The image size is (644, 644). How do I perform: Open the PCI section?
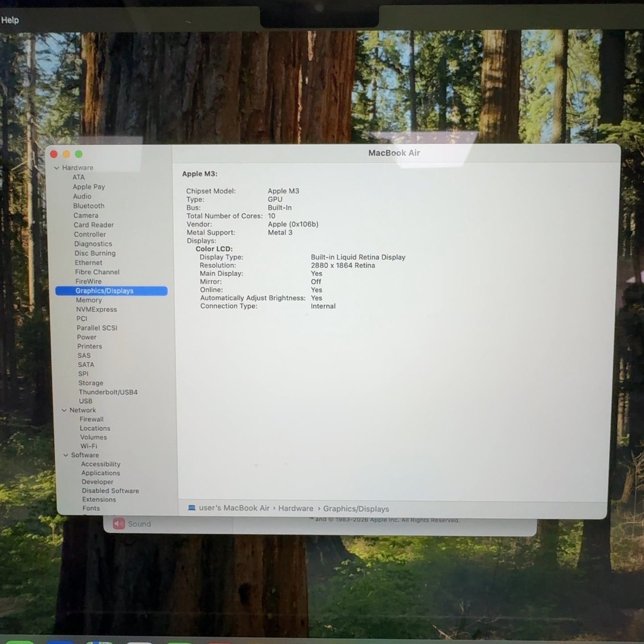pos(82,319)
